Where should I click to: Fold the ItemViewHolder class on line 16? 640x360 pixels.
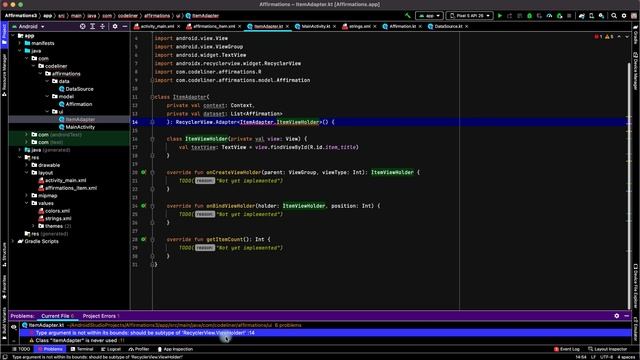[x=152, y=139]
